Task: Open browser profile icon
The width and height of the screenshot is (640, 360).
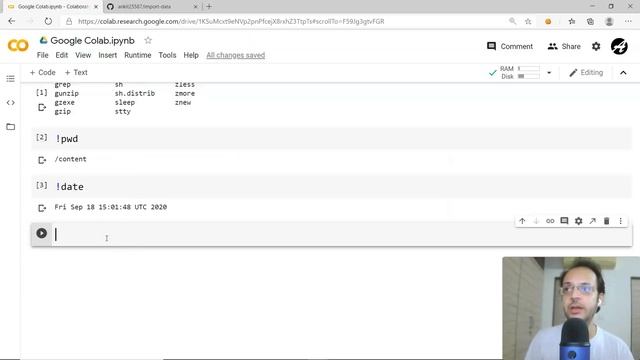Action: tap(609, 21)
